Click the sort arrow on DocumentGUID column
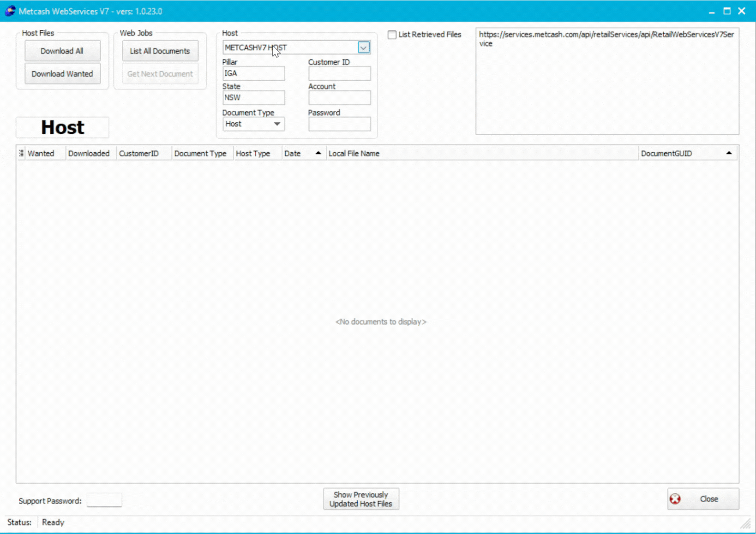The image size is (756, 534). pyautogui.click(x=729, y=153)
